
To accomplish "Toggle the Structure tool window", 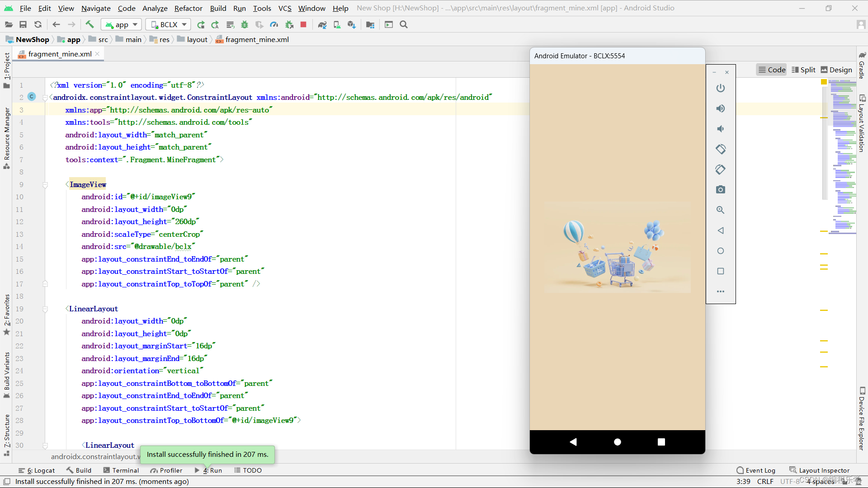I will (6, 435).
